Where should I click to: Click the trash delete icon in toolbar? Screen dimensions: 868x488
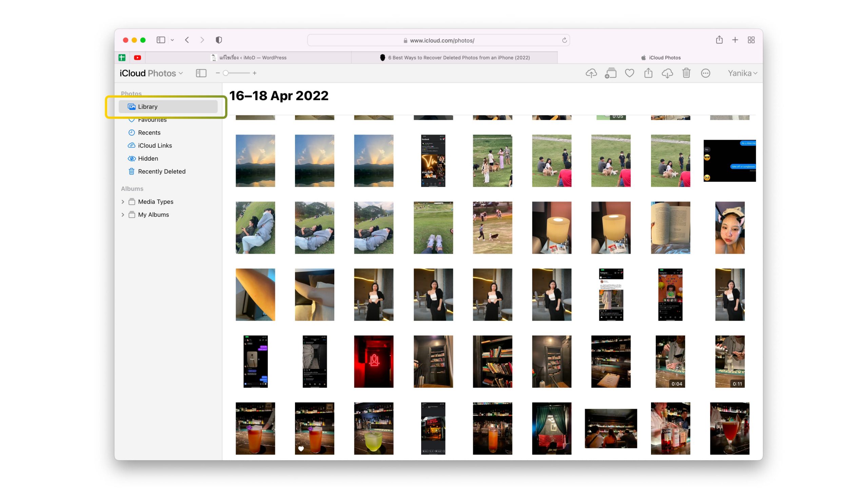[x=686, y=73]
